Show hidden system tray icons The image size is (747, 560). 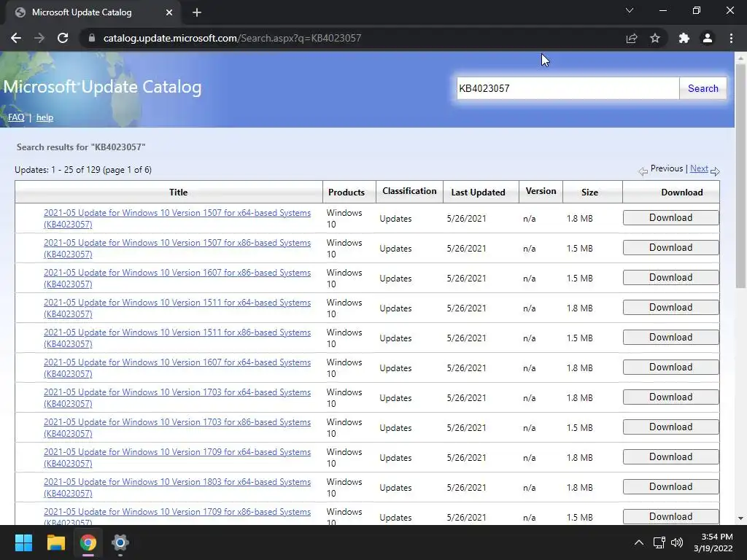coord(639,542)
